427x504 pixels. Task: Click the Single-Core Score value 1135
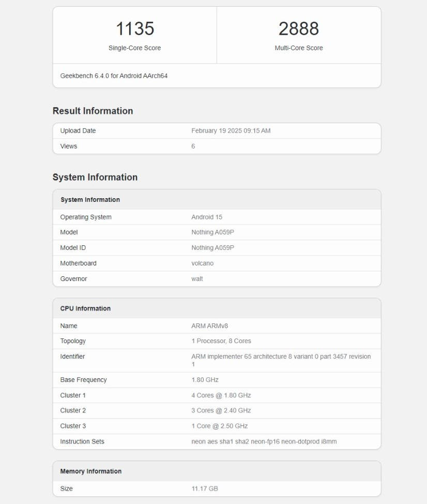point(134,28)
